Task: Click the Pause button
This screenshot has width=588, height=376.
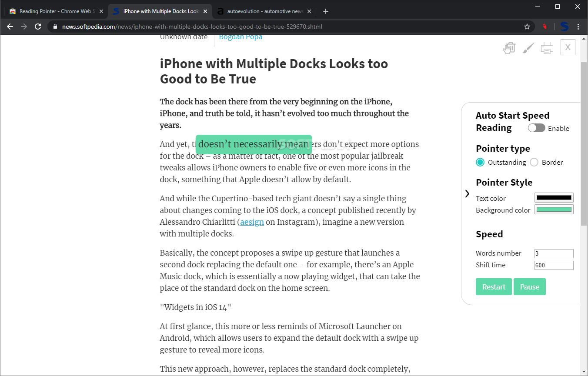Action: click(530, 287)
